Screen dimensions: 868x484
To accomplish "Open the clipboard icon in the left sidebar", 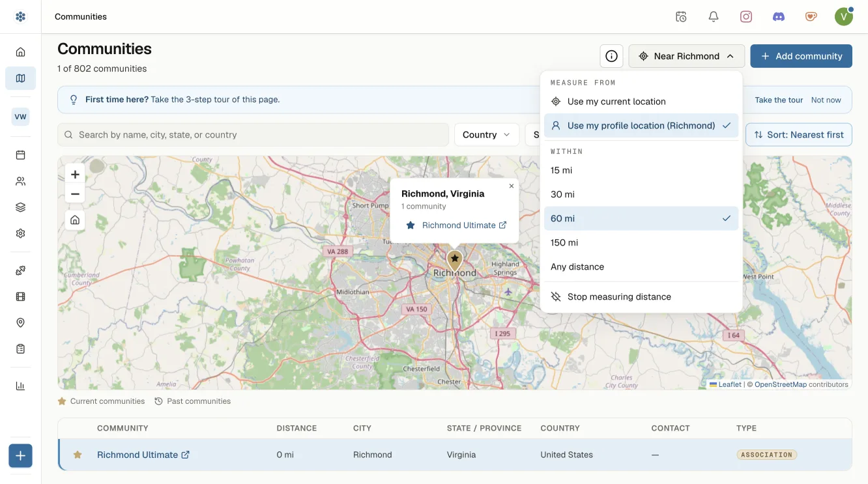I will [x=20, y=349].
